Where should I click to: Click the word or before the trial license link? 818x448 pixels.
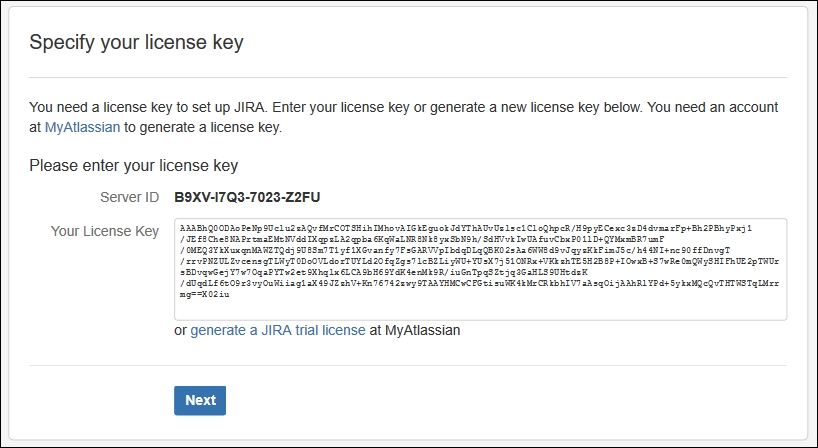point(181,331)
